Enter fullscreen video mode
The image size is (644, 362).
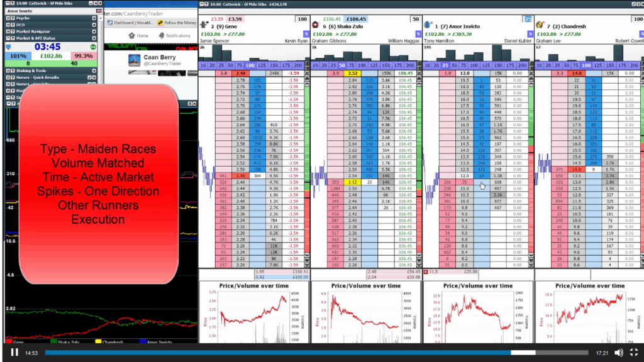click(634, 353)
